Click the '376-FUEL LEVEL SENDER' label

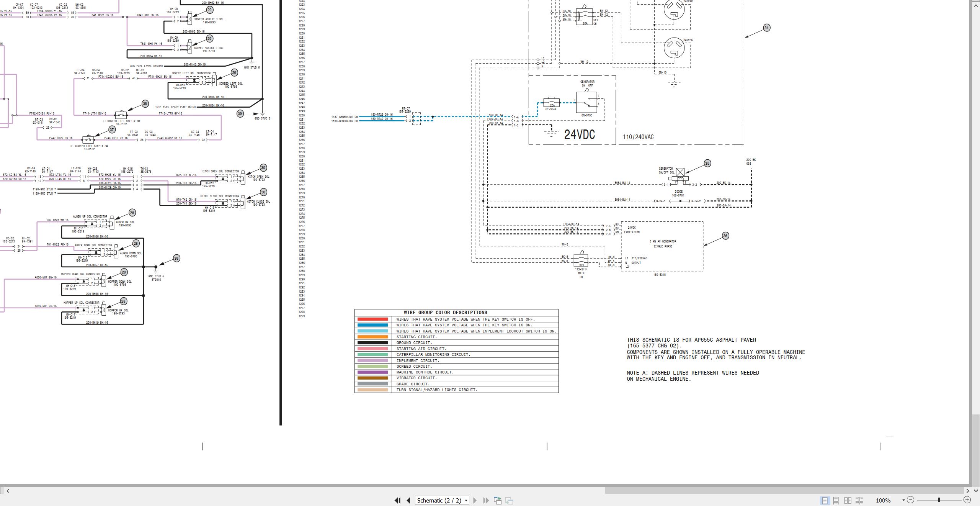(146, 66)
